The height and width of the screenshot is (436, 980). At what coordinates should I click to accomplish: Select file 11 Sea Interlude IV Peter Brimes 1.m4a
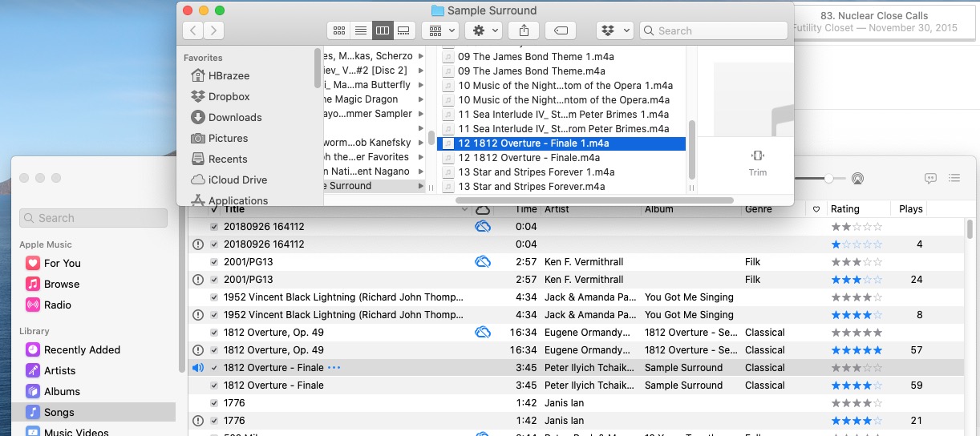coord(561,115)
